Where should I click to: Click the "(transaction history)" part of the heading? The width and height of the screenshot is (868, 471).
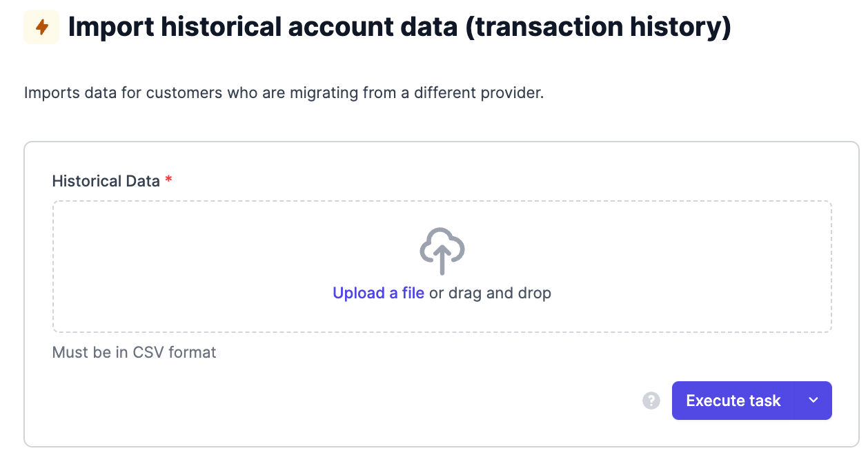[599, 28]
